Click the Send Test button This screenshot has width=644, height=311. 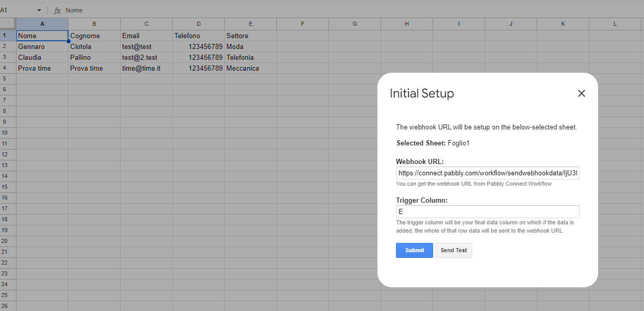click(x=454, y=250)
